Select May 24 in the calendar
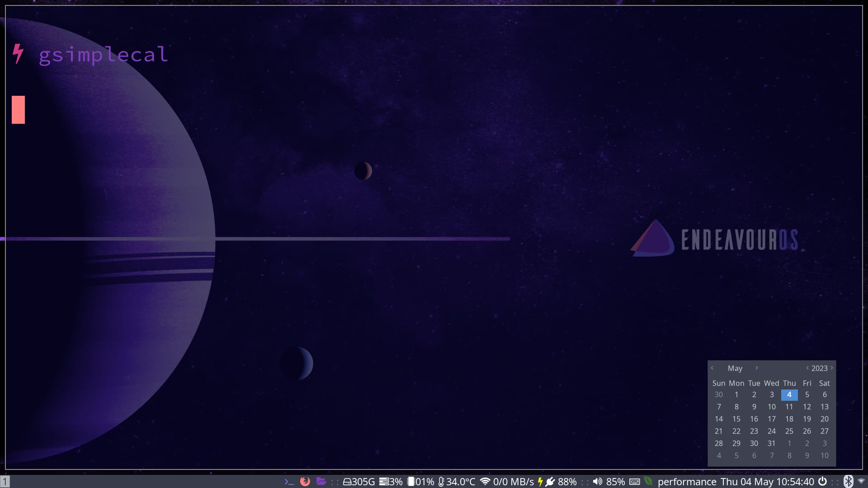Image resolution: width=868 pixels, height=488 pixels. click(x=772, y=431)
